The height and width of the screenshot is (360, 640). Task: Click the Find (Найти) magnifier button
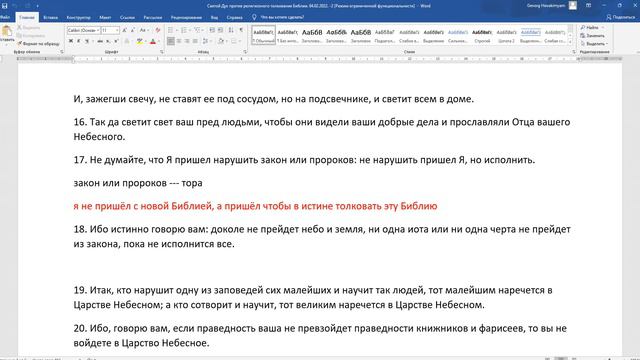pyautogui.click(x=590, y=27)
